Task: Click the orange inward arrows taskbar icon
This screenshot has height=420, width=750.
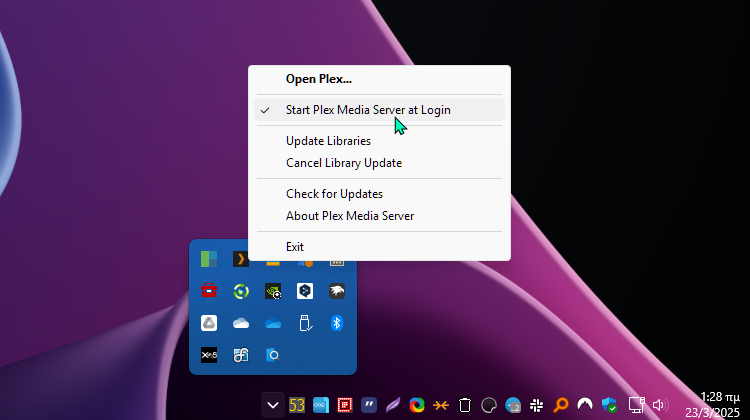Action: click(x=441, y=405)
